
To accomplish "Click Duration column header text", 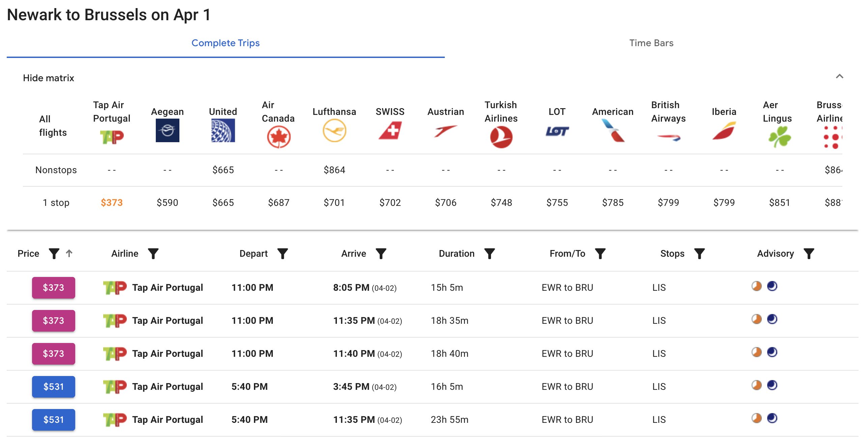I will point(457,253).
